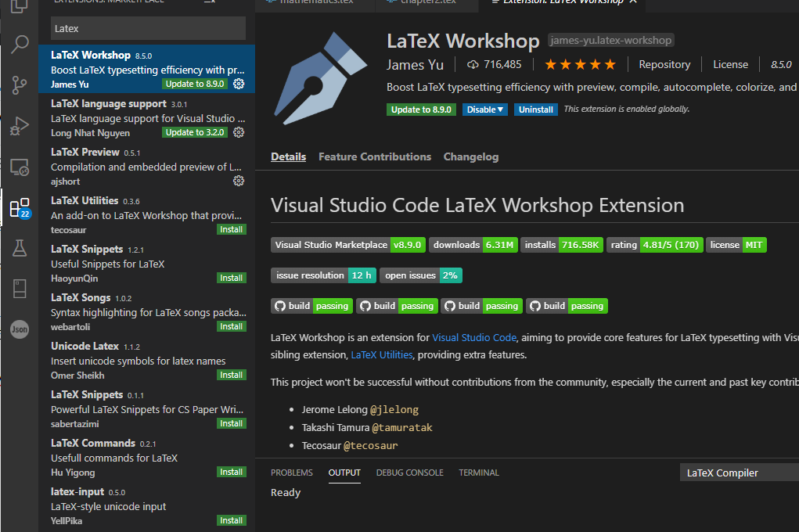Click the james-yu.latex-workshop identifier
This screenshot has width=799, height=532.
611,40
